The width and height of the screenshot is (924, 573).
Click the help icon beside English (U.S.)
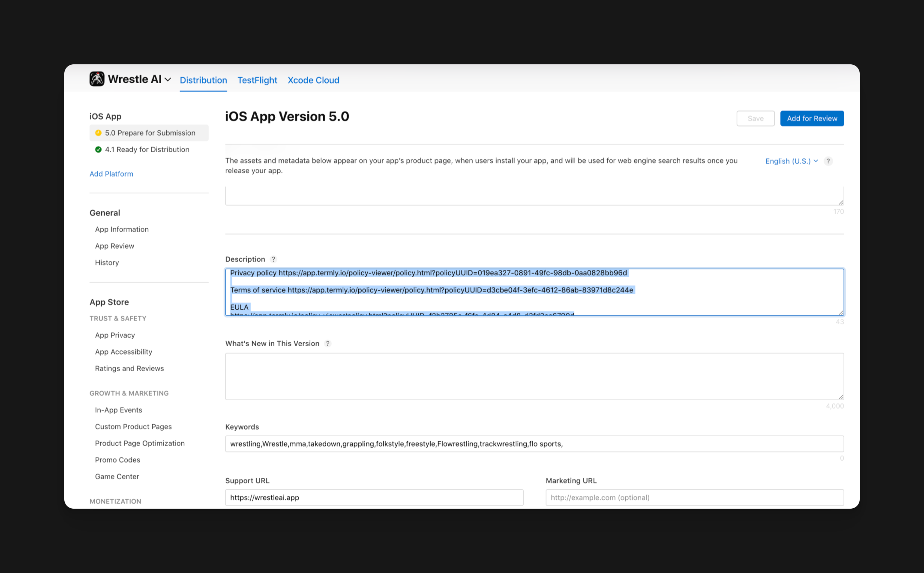(x=828, y=161)
